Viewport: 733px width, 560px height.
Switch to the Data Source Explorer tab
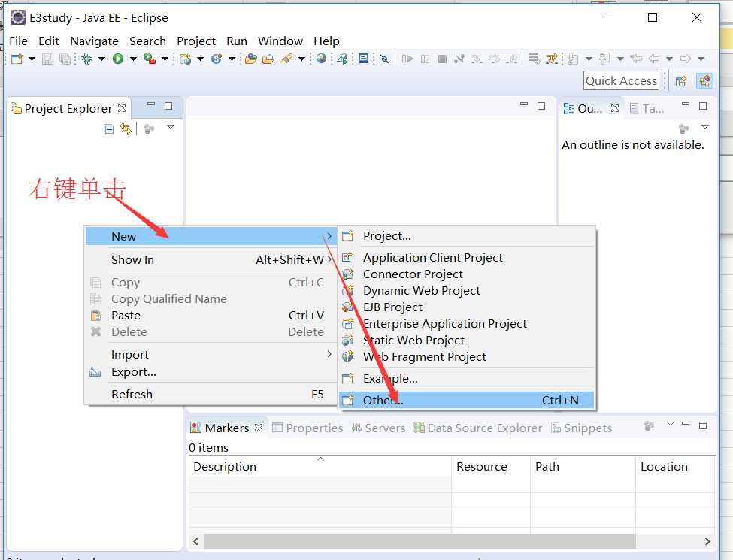477,428
